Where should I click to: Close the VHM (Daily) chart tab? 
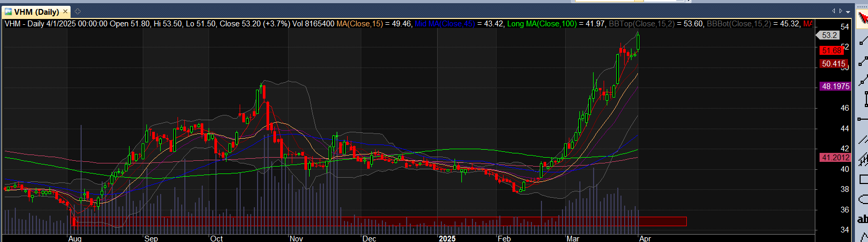tap(66, 12)
